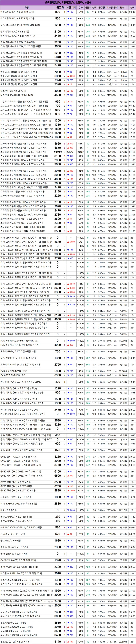The width and height of the screenshot is (136, 644).
Task: Click price 3590 for 스타리아 킨더 15인승 LPG
Action: [58, 231]
